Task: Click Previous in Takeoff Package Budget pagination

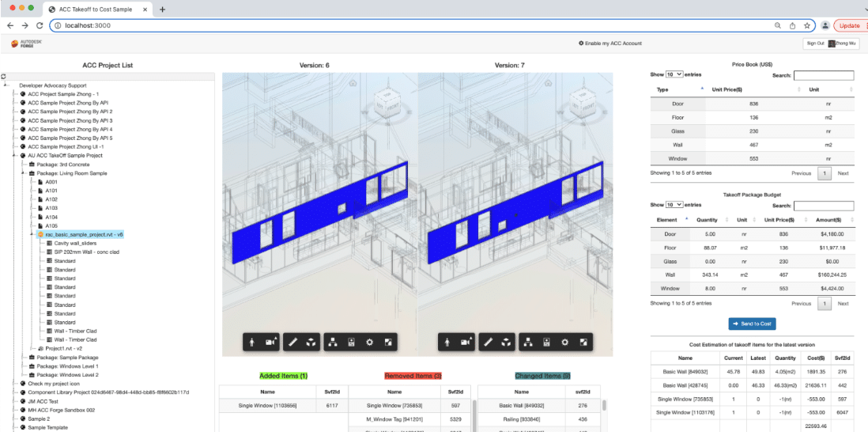Action: 801,304
